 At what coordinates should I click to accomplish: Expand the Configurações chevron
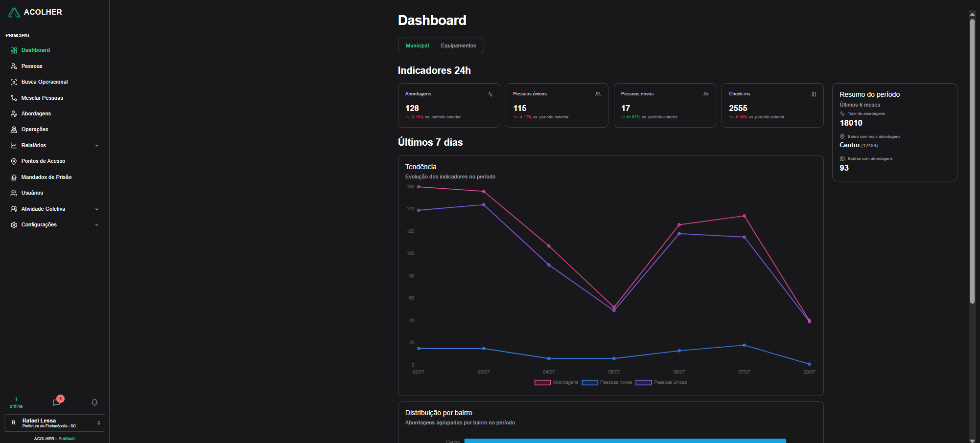(x=96, y=225)
